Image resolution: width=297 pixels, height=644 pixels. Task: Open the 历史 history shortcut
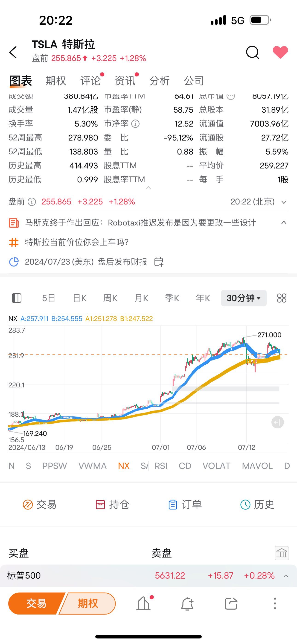point(257,504)
